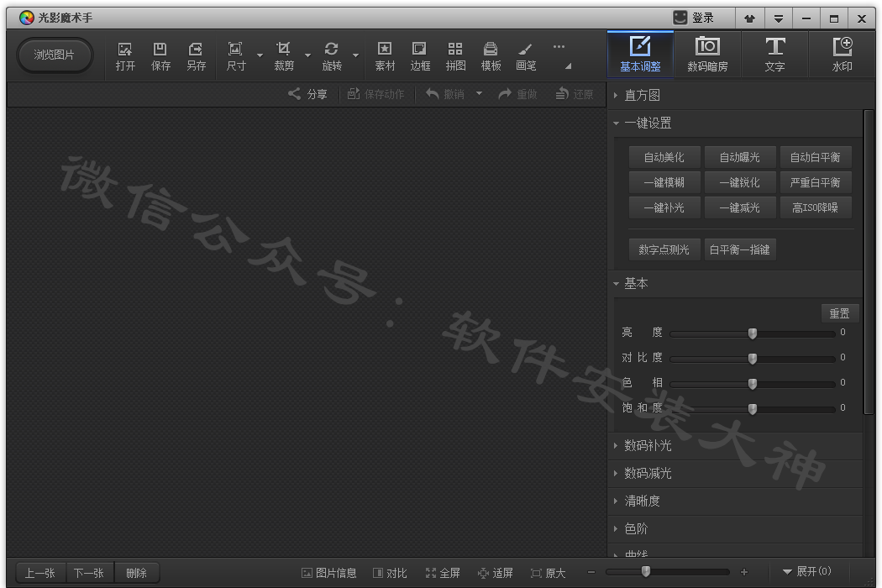Zoom in with the plus icon
The width and height of the screenshot is (882, 588).
click(744, 572)
